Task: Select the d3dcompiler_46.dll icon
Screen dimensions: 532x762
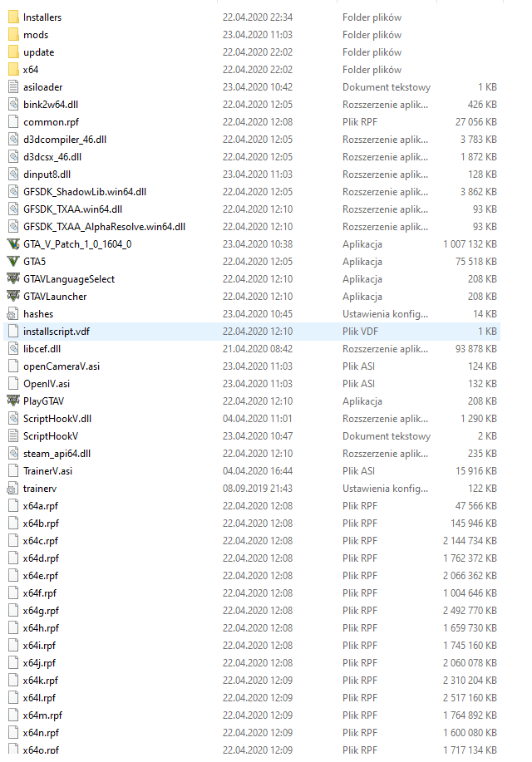Action: click(x=13, y=140)
